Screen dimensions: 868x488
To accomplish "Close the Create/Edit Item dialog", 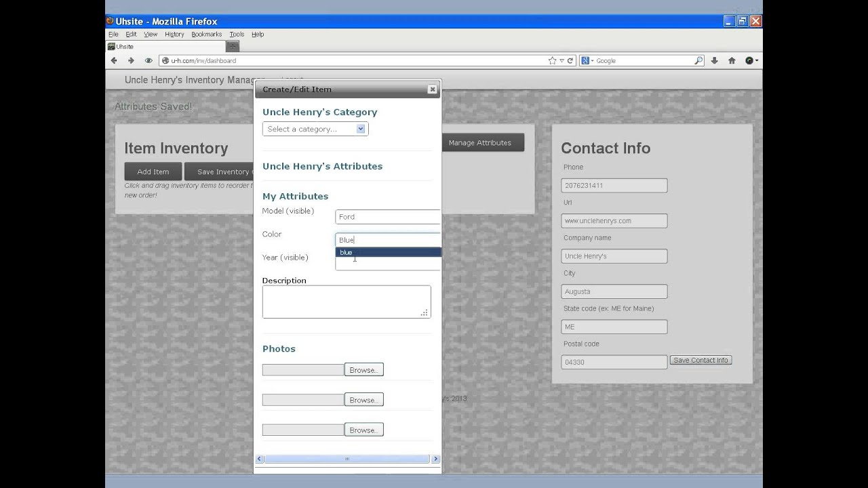I will 432,89.
